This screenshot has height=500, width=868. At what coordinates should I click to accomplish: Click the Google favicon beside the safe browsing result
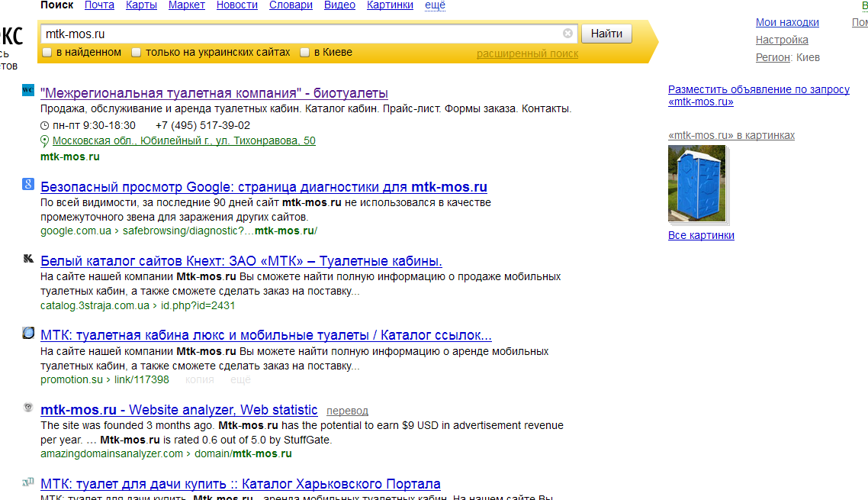pos(28,184)
